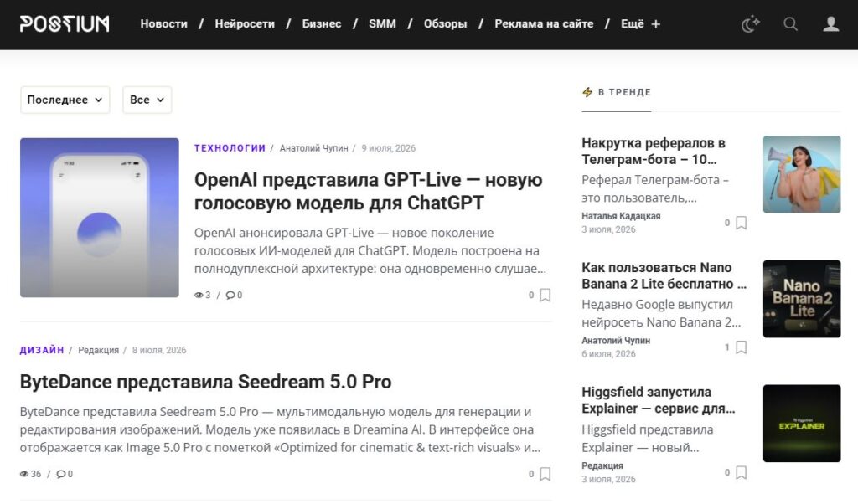The image size is (858, 504).
Task: Open the Последнее sorting dropdown
Action: [x=65, y=100]
